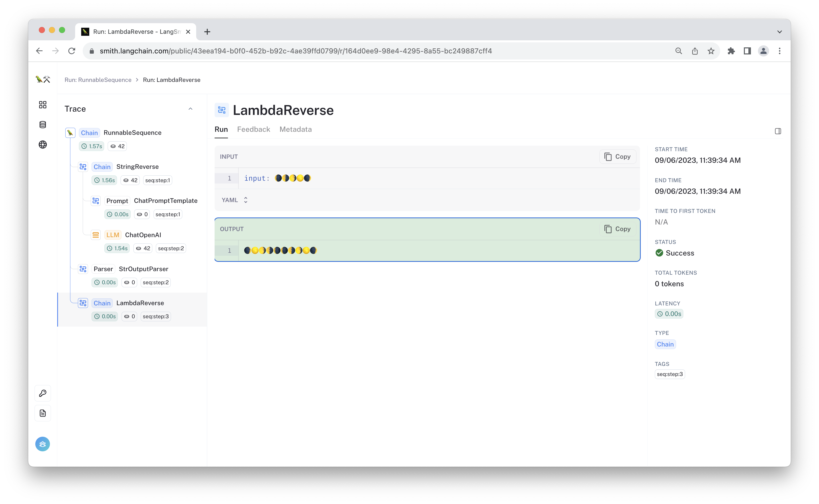This screenshot has width=819, height=504.
Task: Click the icon beside ChatPromptTemplate
Action: tap(96, 201)
